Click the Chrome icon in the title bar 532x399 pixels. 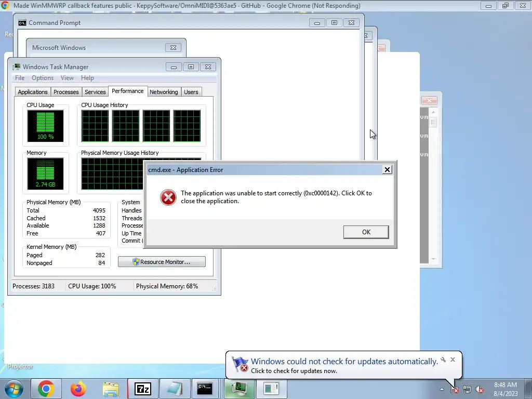pos(5,5)
